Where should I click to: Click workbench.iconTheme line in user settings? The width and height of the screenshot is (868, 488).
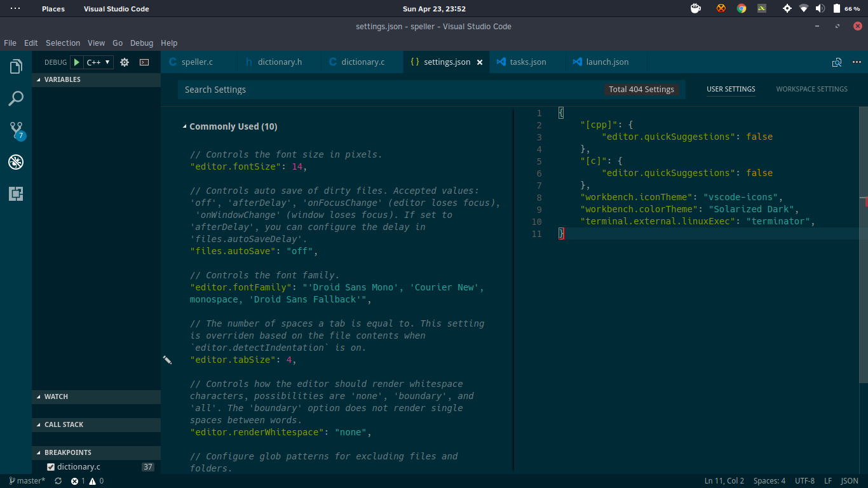click(x=682, y=197)
